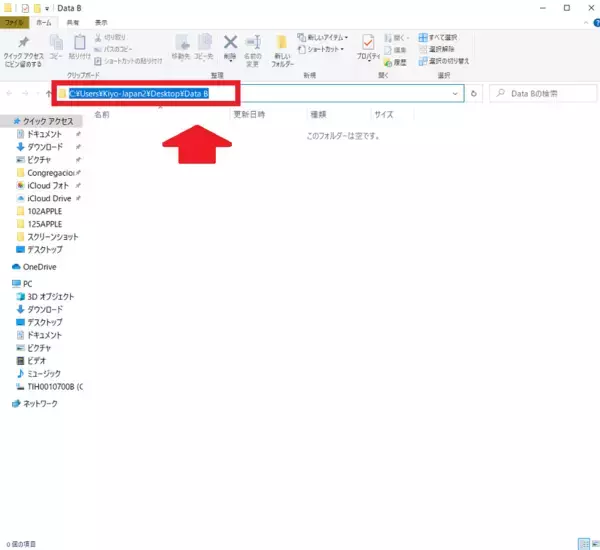
Task: Click the refresh icon beside address bar
Action: pos(474,94)
